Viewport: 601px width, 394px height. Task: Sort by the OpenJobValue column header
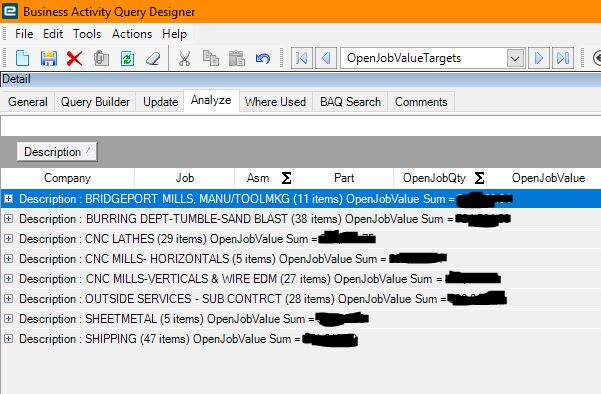(x=548, y=178)
